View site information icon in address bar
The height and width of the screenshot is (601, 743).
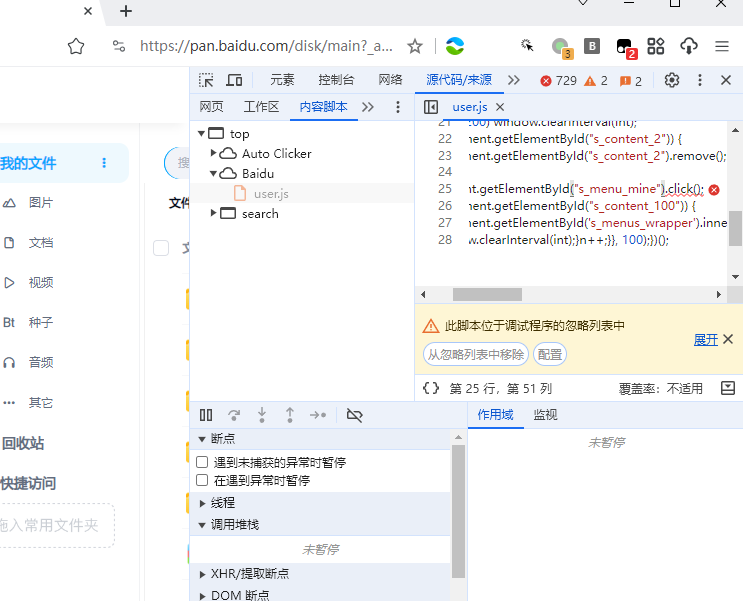click(x=118, y=46)
